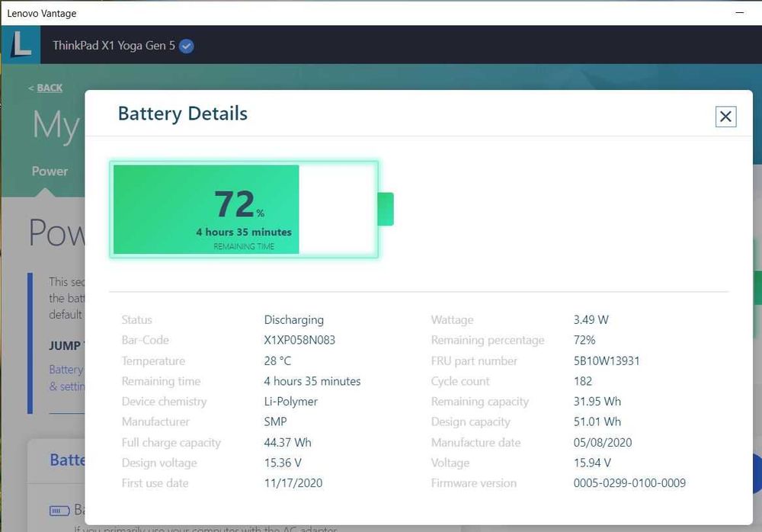The width and height of the screenshot is (762, 532).
Task: Select the Power tab behind the dialog
Action: point(50,171)
